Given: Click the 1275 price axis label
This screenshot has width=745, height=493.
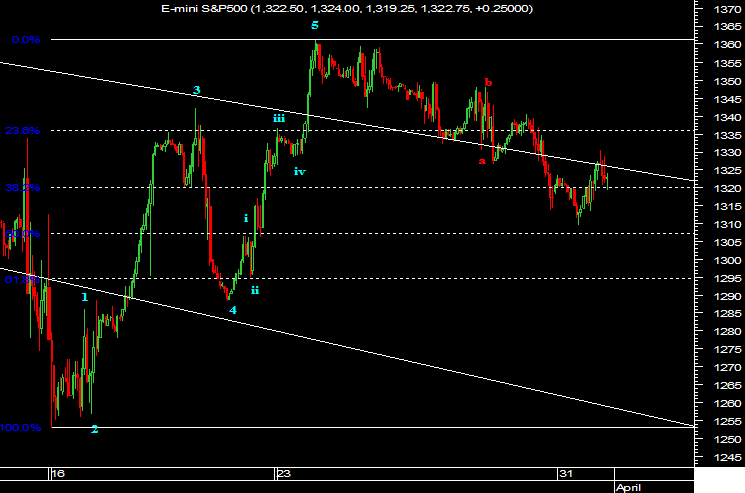Looking at the screenshot, I should pyautogui.click(x=727, y=350).
